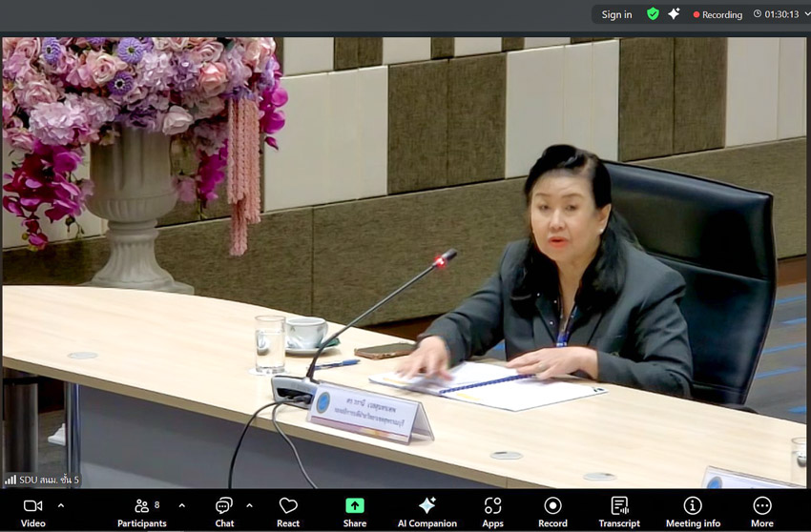The width and height of the screenshot is (811, 532).
Task: Click the AI sparkle icon in top bar
Action: pyautogui.click(x=675, y=14)
